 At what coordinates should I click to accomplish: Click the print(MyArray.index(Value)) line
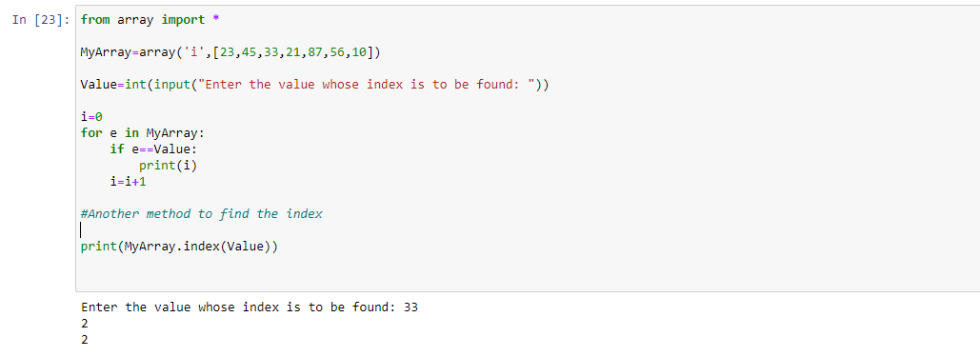click(x=179, y=247)
